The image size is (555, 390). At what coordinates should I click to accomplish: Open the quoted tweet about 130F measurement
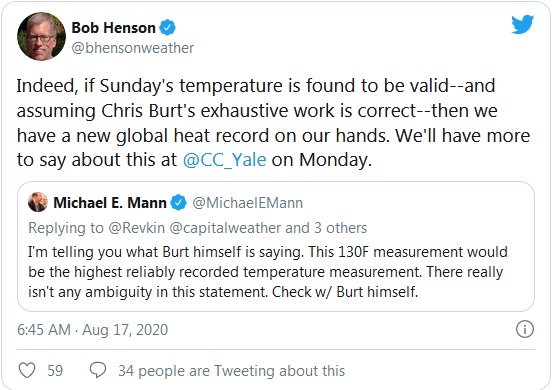(x=276, y=246)
